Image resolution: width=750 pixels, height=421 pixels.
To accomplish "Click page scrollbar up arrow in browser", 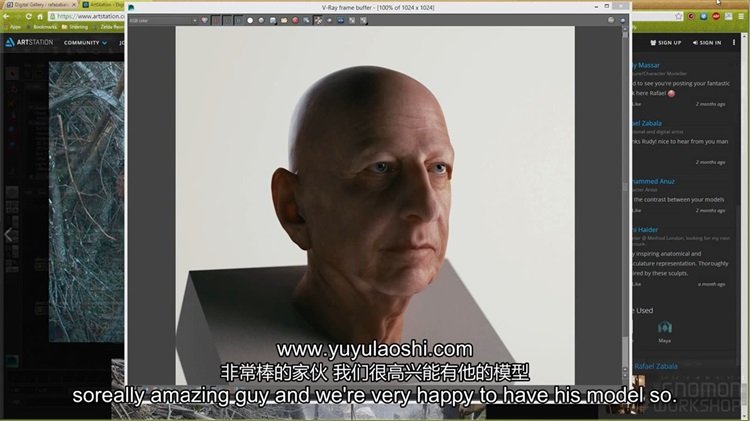I will coord(746,36).
